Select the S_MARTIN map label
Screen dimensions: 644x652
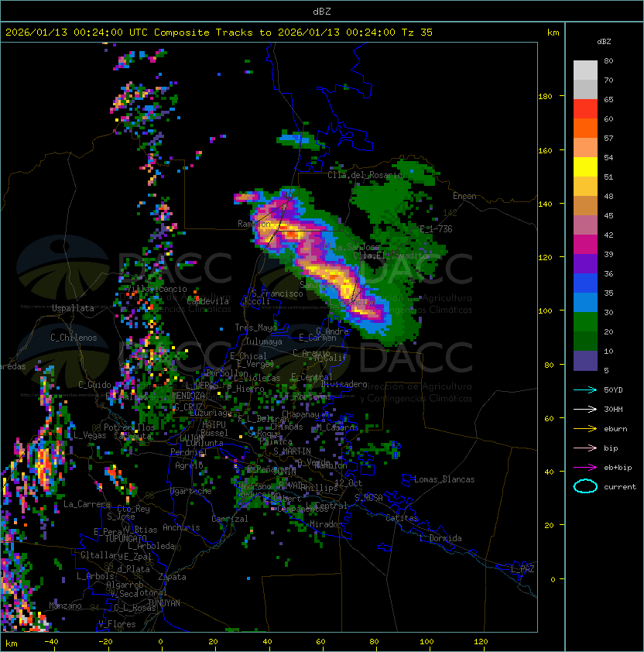tap(292, 451)
